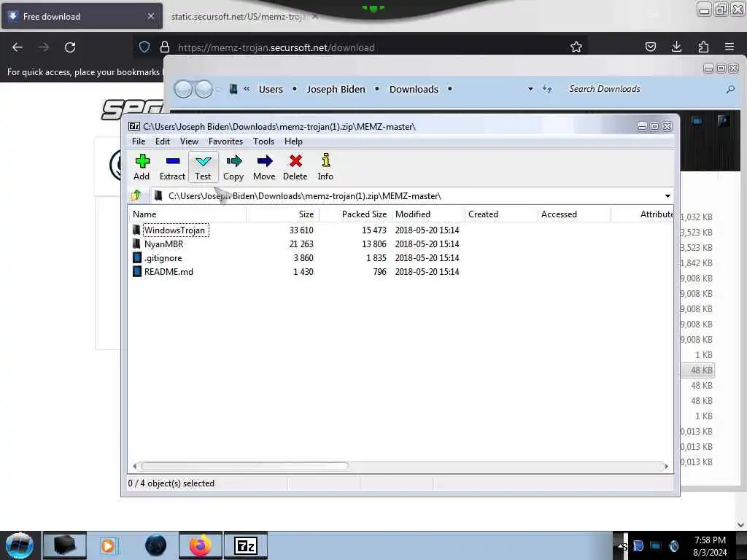The width and height of the screenshot is (747, 560).
Task: Click the Search Downloads field
Action: coord(643,89)
